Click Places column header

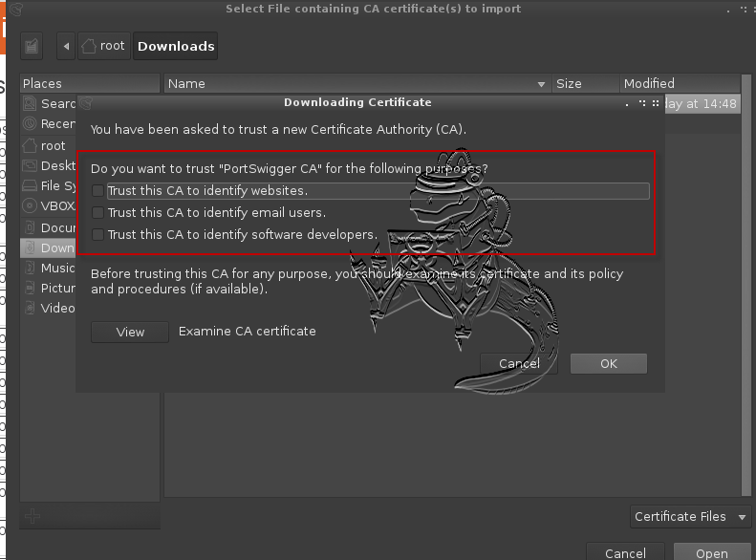[90, 83]
